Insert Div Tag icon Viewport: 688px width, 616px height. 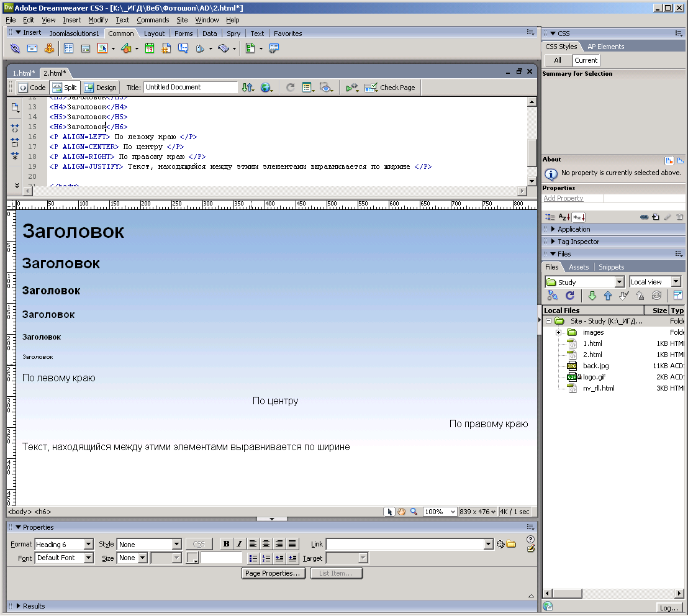tap(86, 48)
